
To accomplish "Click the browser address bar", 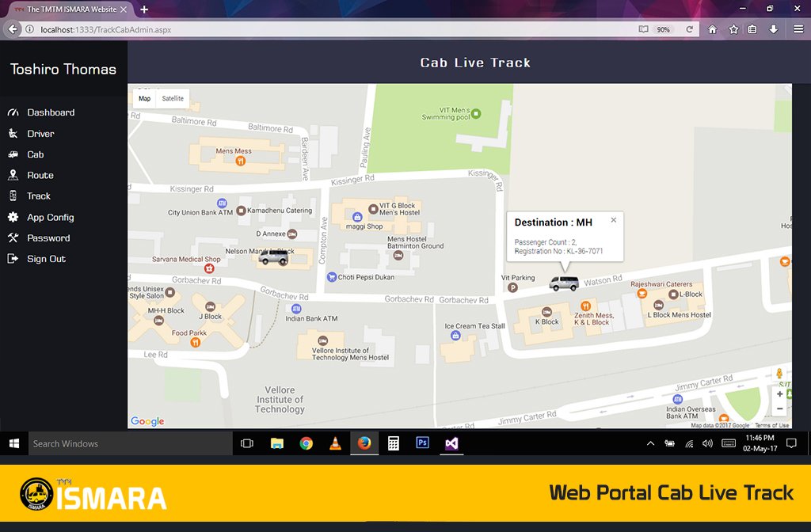I will [331, 29].
